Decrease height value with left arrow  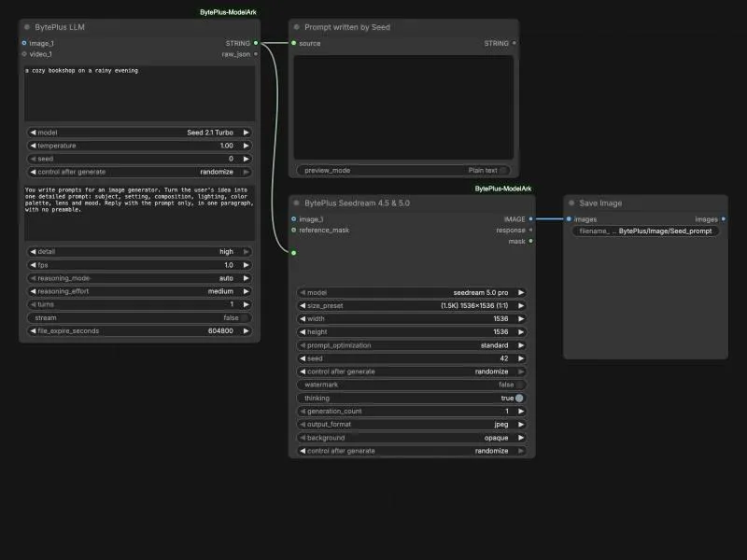[303, 332]
